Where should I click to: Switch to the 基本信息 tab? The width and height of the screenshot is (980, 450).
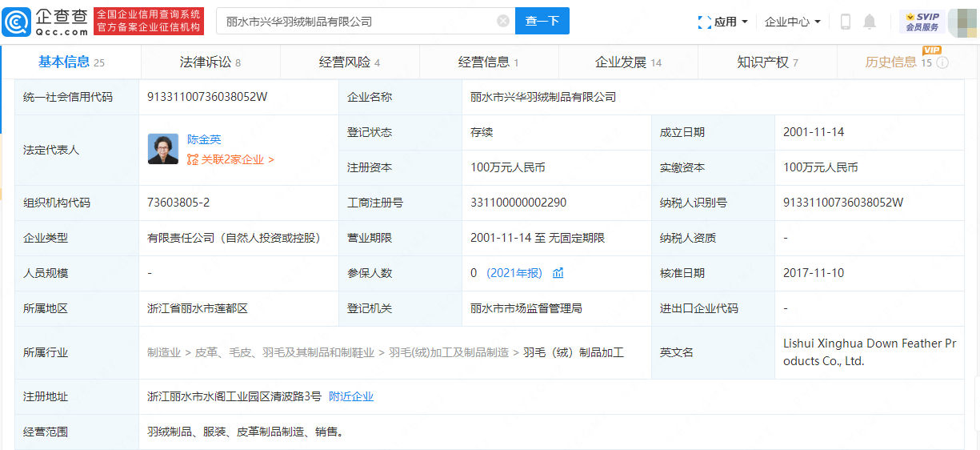tap(71, 62)
